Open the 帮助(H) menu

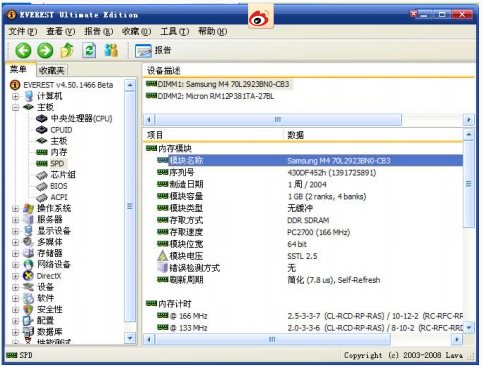[212, 31]
